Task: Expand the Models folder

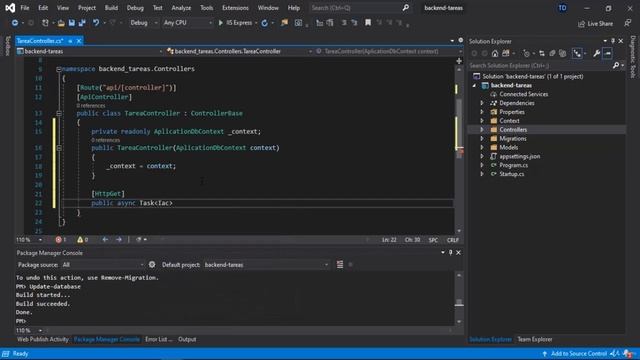Action: coord(482,147)
